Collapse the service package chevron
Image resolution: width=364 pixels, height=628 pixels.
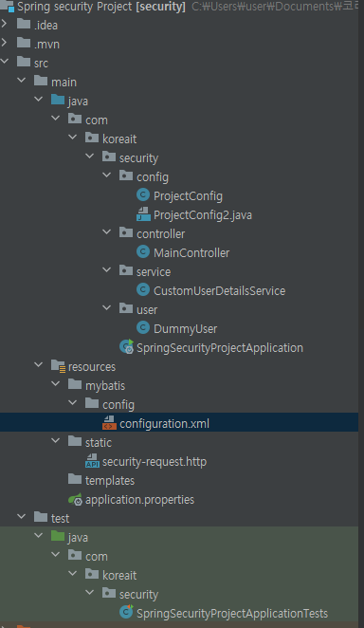click(x=107, y=270)
